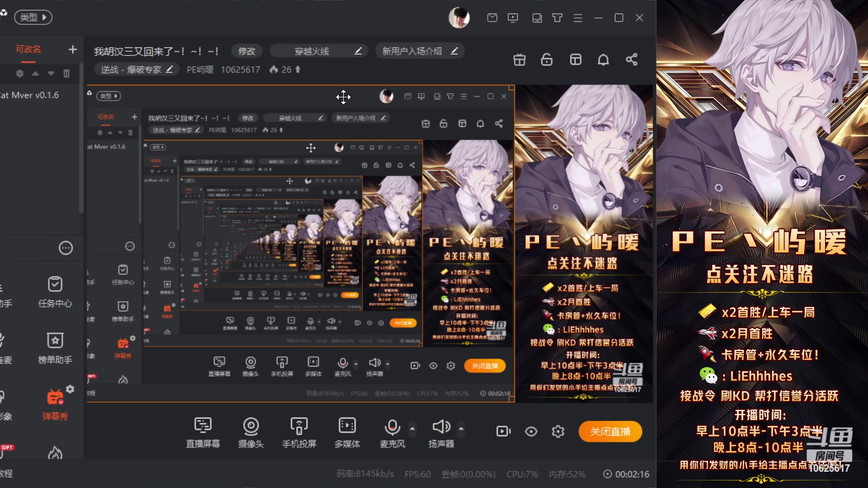Delete source with trash icon
The height and width of the screenshot is (488, 868).
coord(66,73)
